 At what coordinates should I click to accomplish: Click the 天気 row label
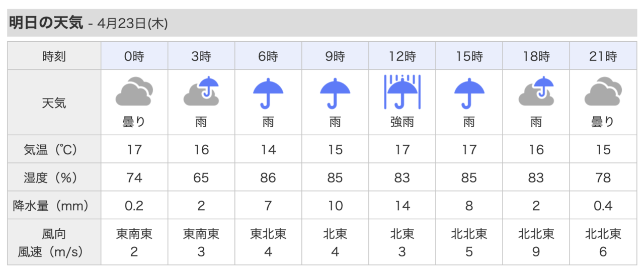pos(54,104)
